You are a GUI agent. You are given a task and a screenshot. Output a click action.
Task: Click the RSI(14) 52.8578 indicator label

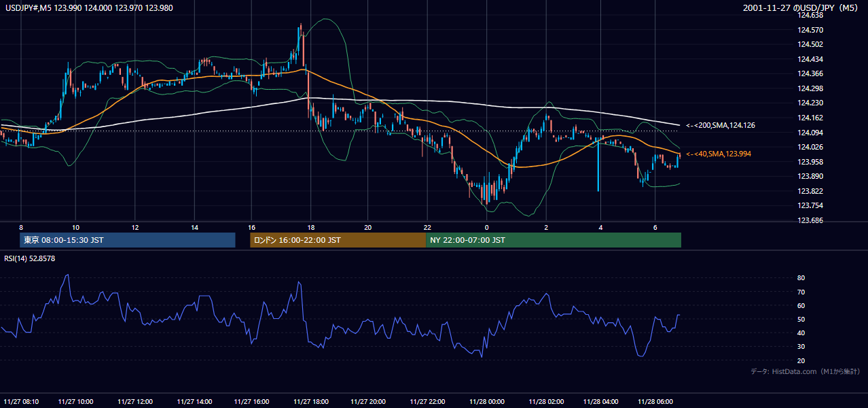click(x=30, y=258)
